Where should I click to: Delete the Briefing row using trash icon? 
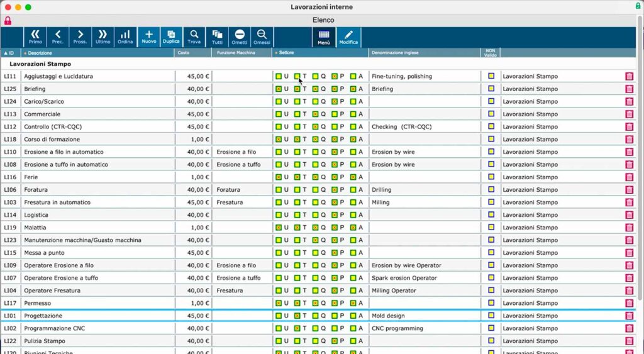pos(629,89)
